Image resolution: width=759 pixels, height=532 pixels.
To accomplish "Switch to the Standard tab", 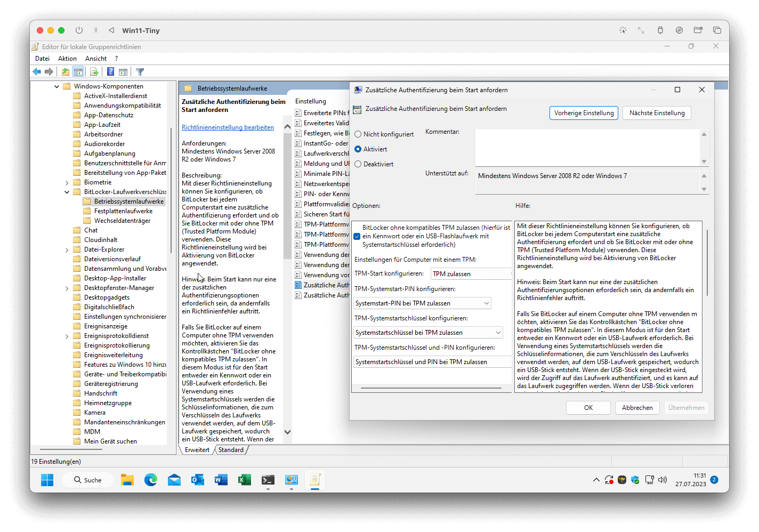I will pyautogui.click(x=231, y=449).
